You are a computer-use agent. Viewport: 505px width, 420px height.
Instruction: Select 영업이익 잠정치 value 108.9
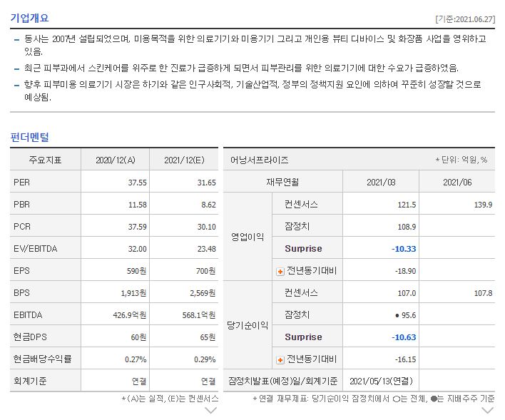pyautogui.click(x=407, y=227)
